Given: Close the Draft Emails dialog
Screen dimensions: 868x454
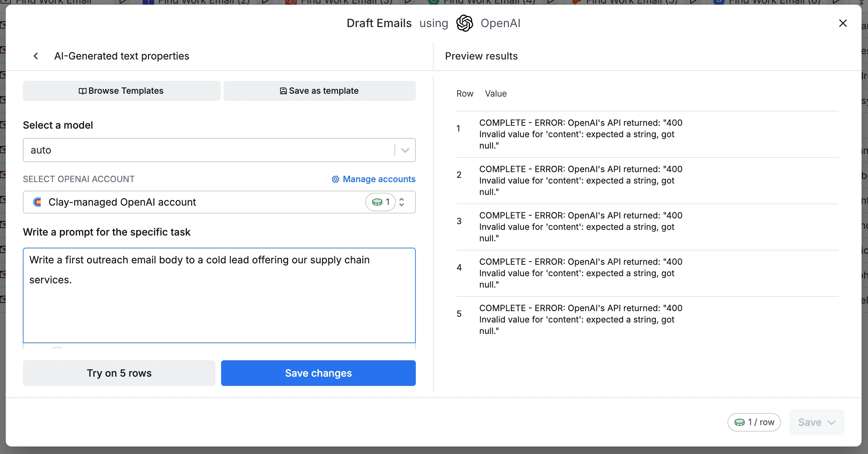Looking at the screenshot, I should [843, 23].
